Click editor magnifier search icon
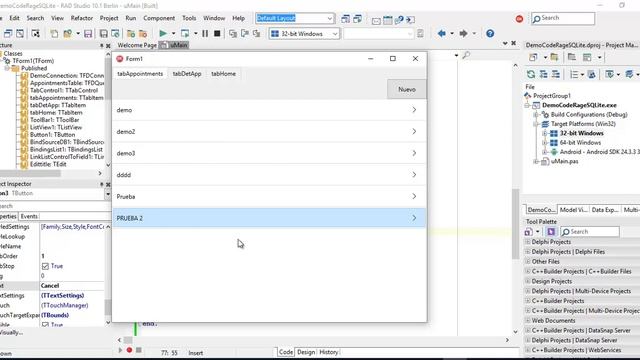 coord(466,55)
